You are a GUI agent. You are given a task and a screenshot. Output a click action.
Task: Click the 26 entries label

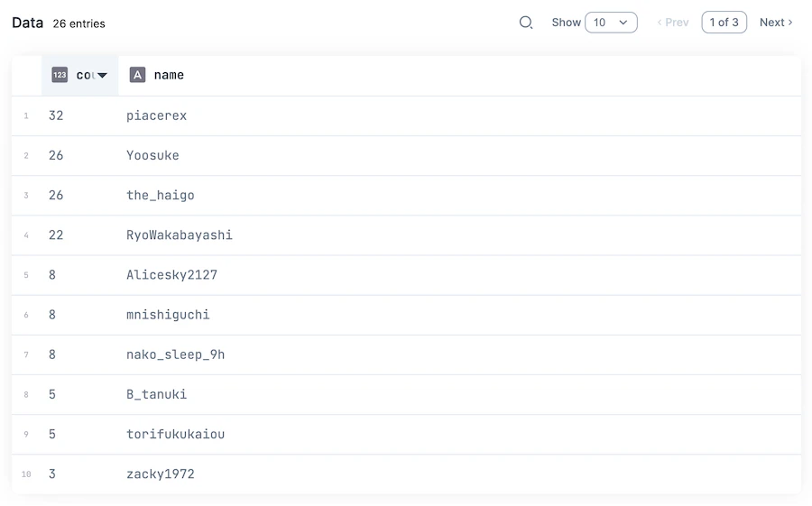tap(78, 23)
